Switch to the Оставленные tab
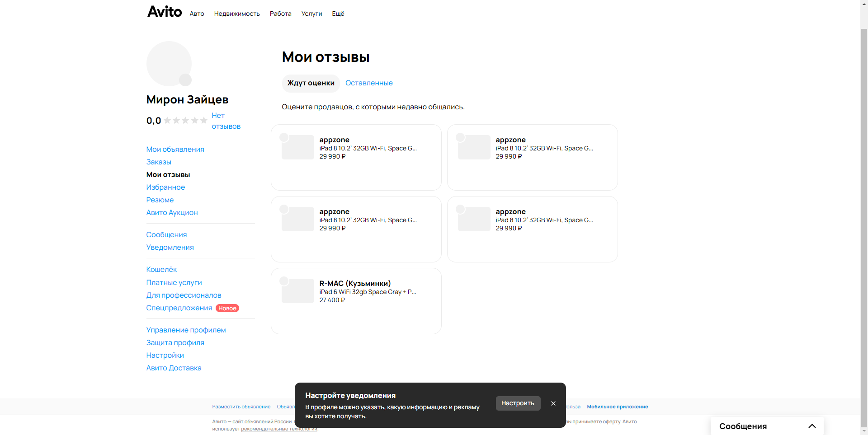The height and width of the screenshot is (435, 868). click(x=369, y=83)
